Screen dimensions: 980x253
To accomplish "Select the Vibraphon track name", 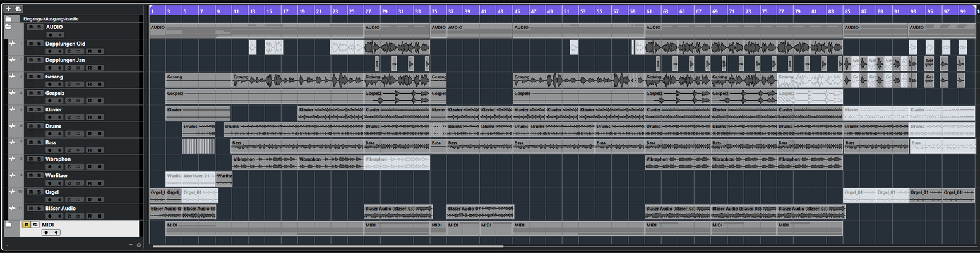I will pos(58,159).
